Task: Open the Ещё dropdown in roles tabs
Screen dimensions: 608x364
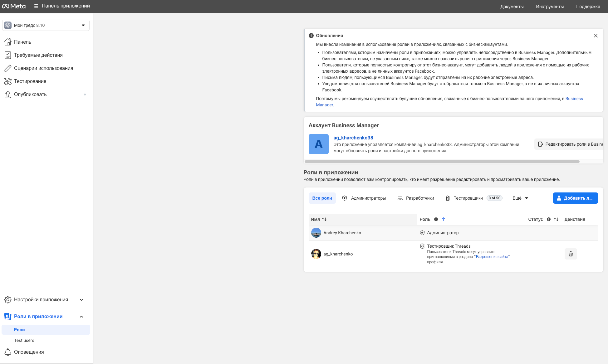Action: [520, 198]
